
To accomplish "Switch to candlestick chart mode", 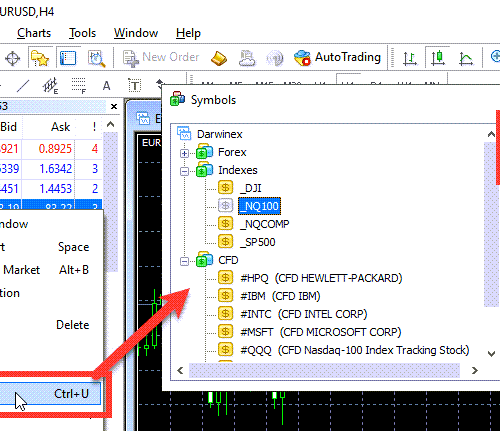I will pyautogui.click(x=438, y=58).
